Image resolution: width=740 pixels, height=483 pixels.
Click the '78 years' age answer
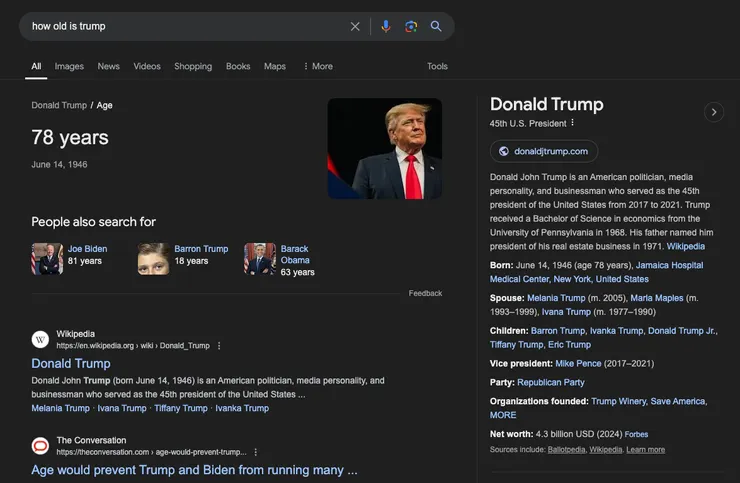(x=70, y=138)
